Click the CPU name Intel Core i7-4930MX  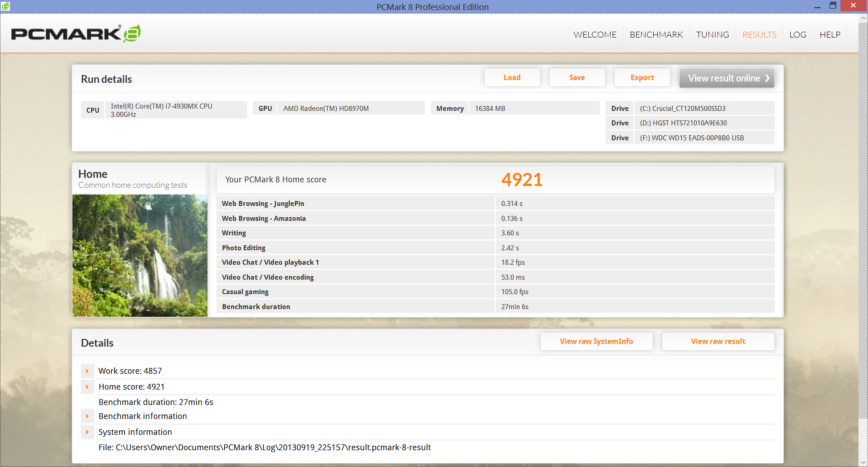pyautogui.click(x=161, y=110)
